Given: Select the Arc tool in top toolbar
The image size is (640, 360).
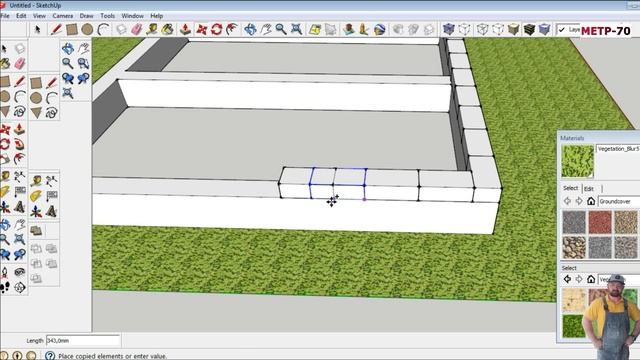Looking at the screenshot, I should coord(103,29).
